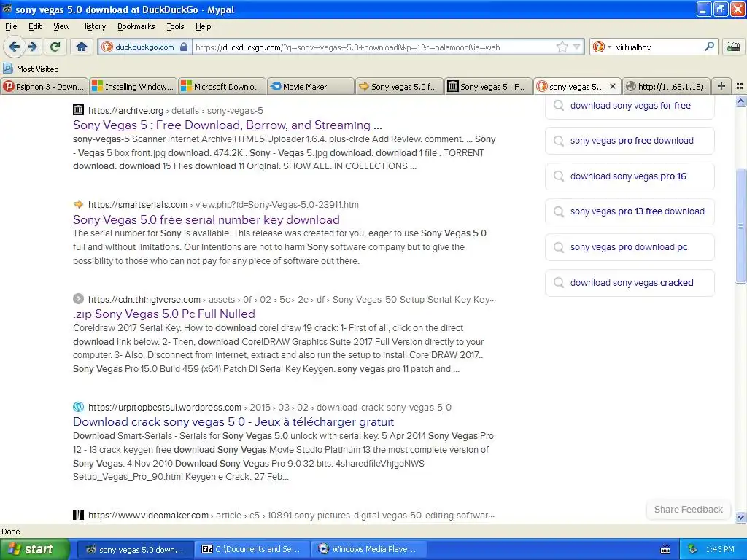Go forward with the forward arrow button
The width and height of the screenshot is (747, 560).
click(33, 47)
